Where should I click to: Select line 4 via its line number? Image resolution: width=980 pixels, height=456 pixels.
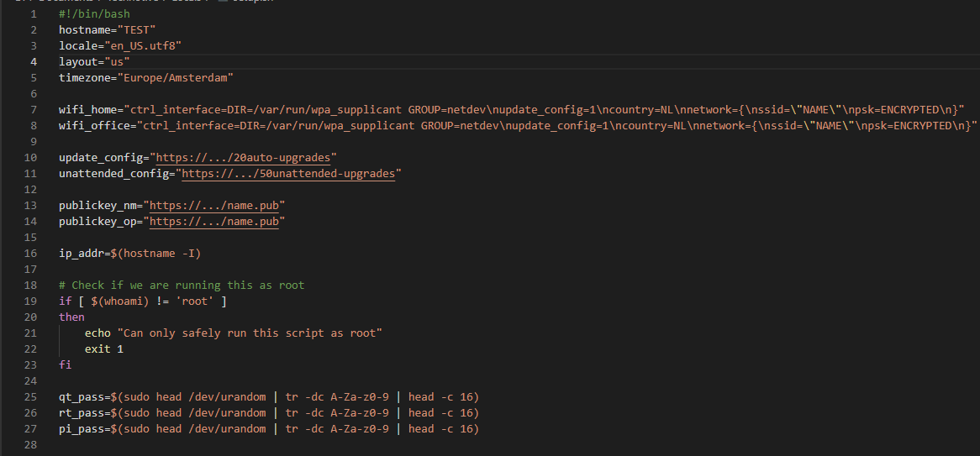(x=34, y=62)
